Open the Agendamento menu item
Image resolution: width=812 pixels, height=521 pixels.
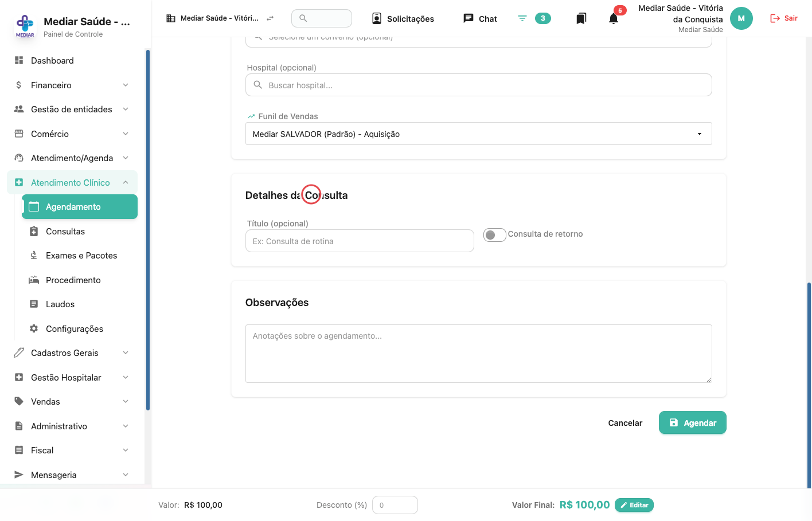click(x=80, y=207)
